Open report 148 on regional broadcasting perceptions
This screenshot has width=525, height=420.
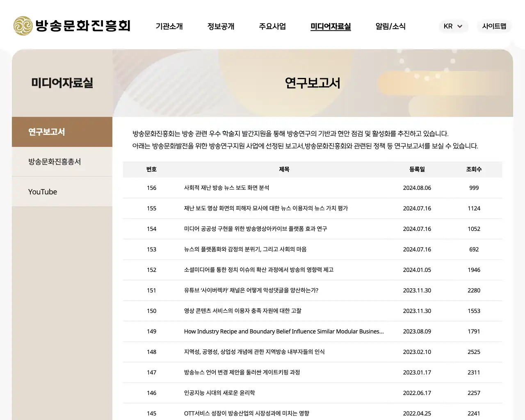pos(253,352)
